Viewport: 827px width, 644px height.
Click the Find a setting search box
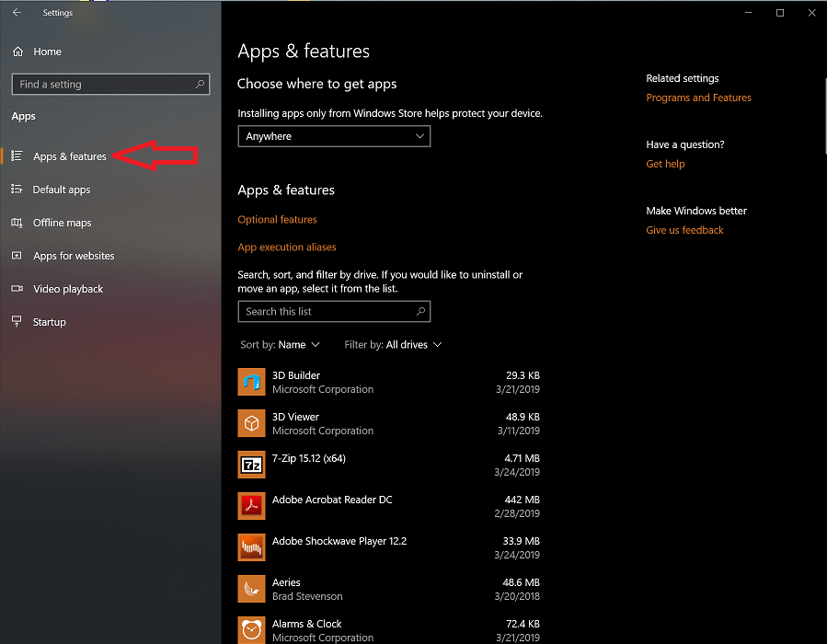[110, 84]
